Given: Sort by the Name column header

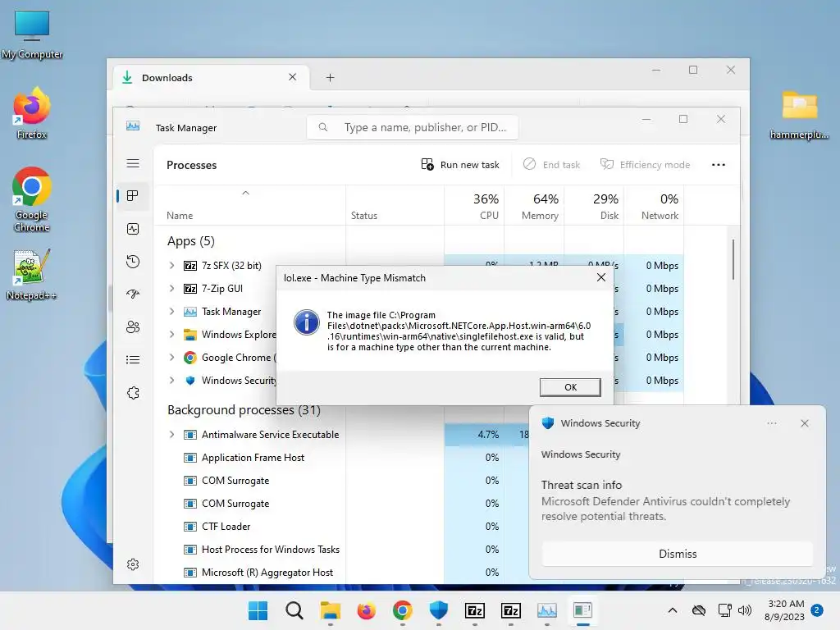Looking at the screenshot, I should coord(180,216).
